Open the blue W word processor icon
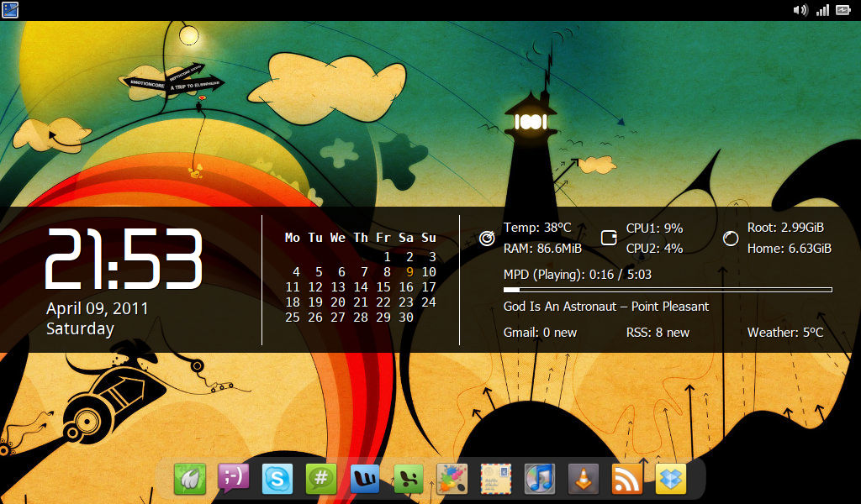This screenshot has height=504, width=861. click(x=365, y=479)
